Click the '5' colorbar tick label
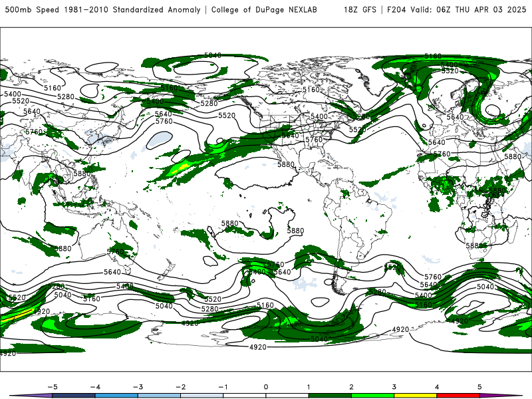Screen dimensions: 532x399 479,387
